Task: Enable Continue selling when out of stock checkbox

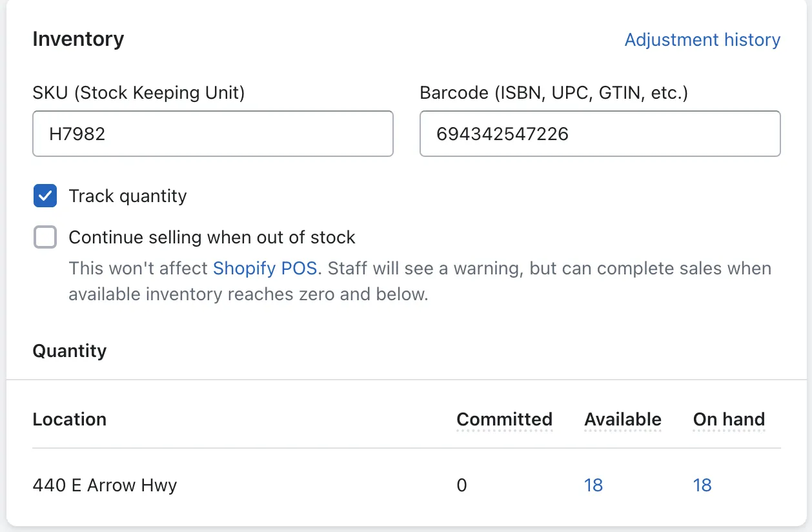Action: pos(45,238)
